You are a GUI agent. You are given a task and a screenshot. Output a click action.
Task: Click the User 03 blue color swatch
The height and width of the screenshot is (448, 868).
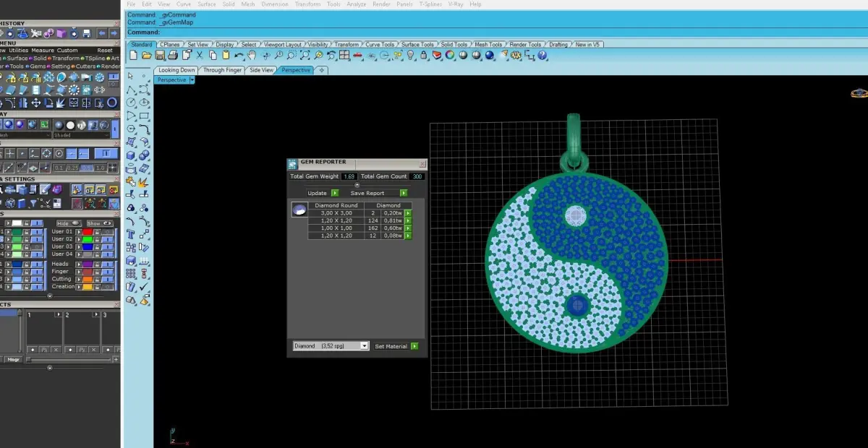[88, 247]
